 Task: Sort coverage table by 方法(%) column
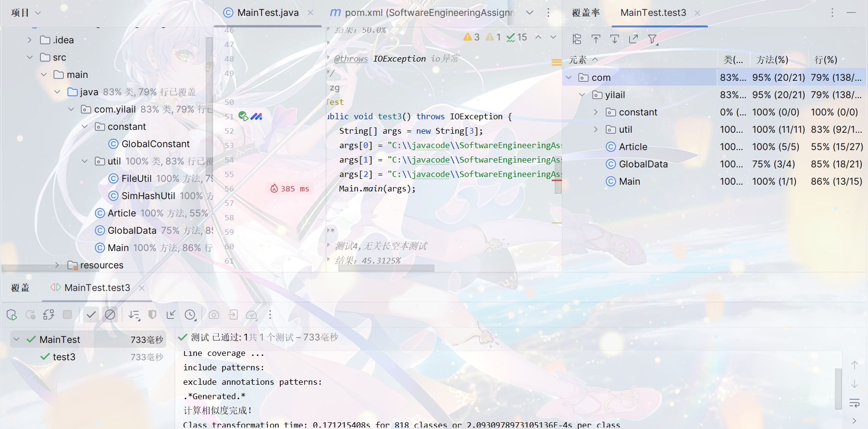pos(772,60)
